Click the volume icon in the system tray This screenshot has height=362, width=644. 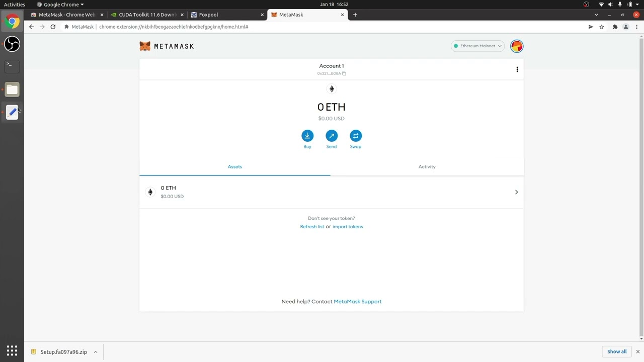610,5
